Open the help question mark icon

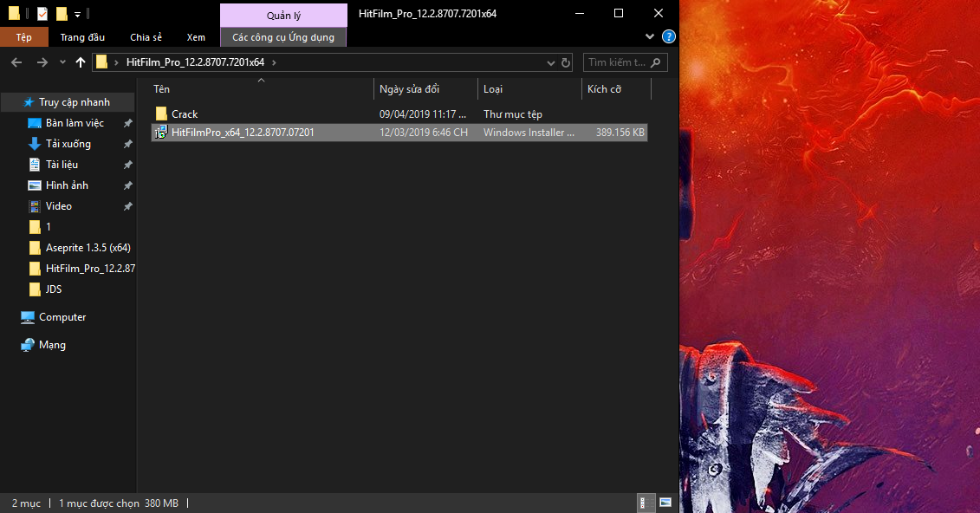(x=668, y=37)
